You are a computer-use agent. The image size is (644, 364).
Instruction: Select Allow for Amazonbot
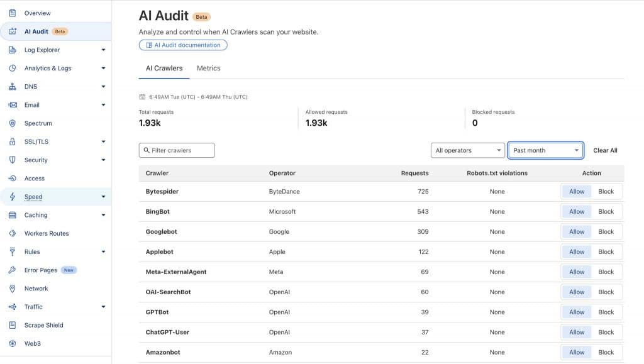point(577,353)
